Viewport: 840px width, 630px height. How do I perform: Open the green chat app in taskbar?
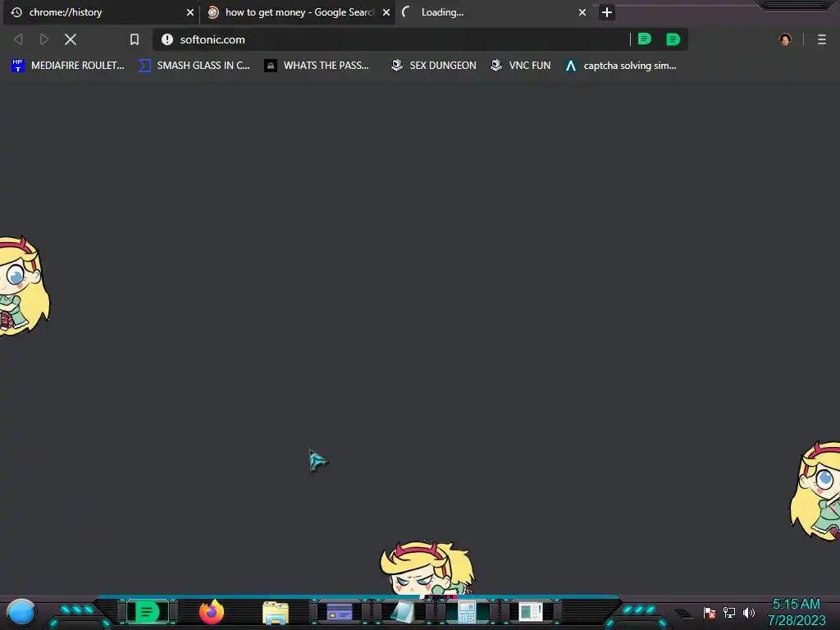(147, 612)
